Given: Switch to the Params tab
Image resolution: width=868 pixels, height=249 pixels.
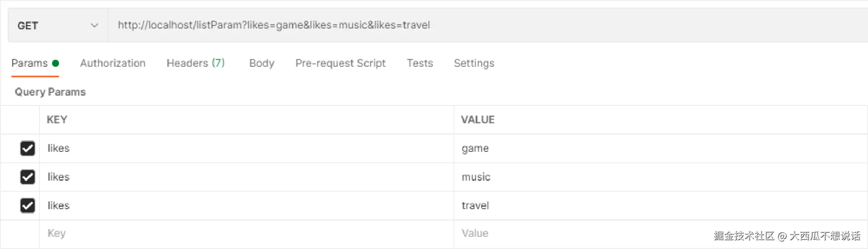Looking at the screenshot, I should (30, 63).
